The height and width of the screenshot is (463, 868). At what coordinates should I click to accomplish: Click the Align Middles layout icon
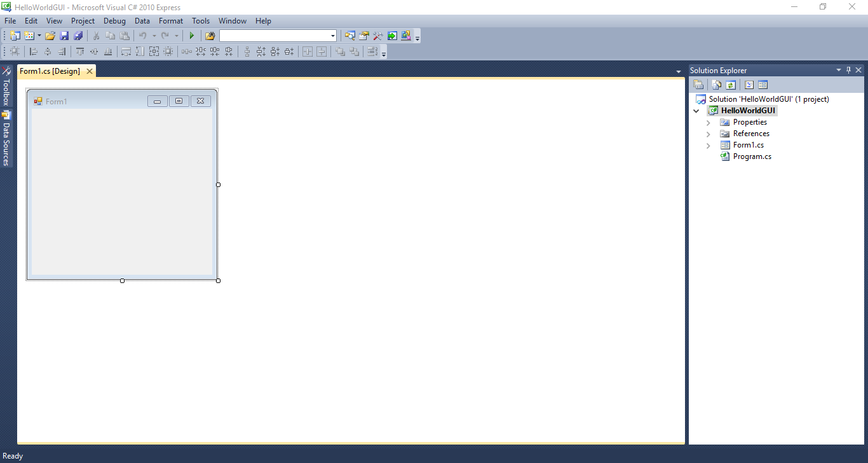point(94,52)
